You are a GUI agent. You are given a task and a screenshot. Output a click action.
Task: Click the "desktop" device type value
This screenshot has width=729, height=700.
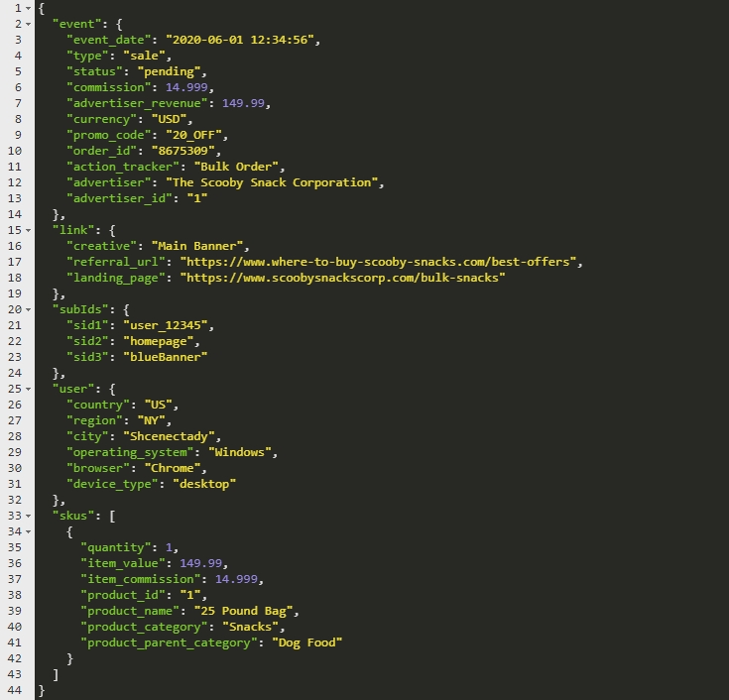pos(204,484)
